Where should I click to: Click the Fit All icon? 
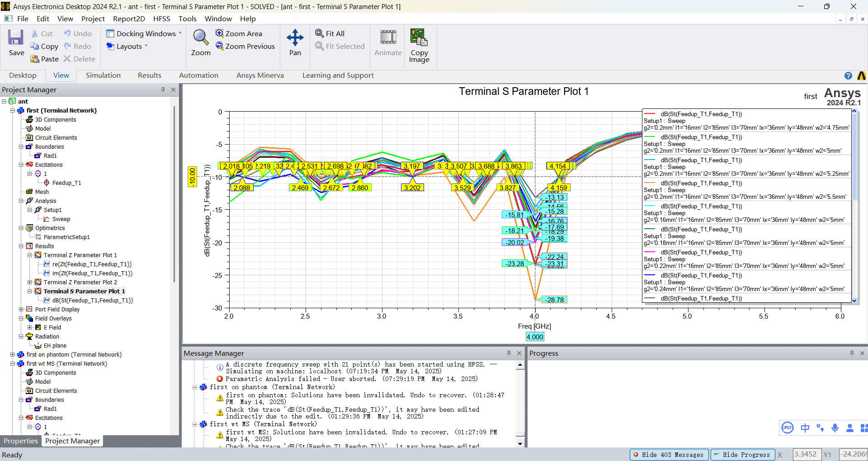click(x=320, y=33)
